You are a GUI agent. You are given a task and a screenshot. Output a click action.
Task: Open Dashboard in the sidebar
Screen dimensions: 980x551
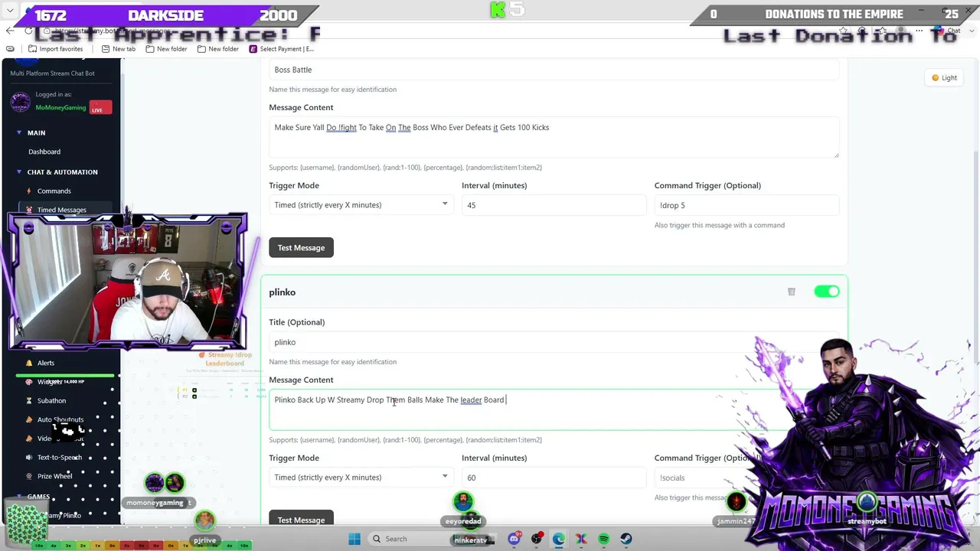click(x=44, y=152)
